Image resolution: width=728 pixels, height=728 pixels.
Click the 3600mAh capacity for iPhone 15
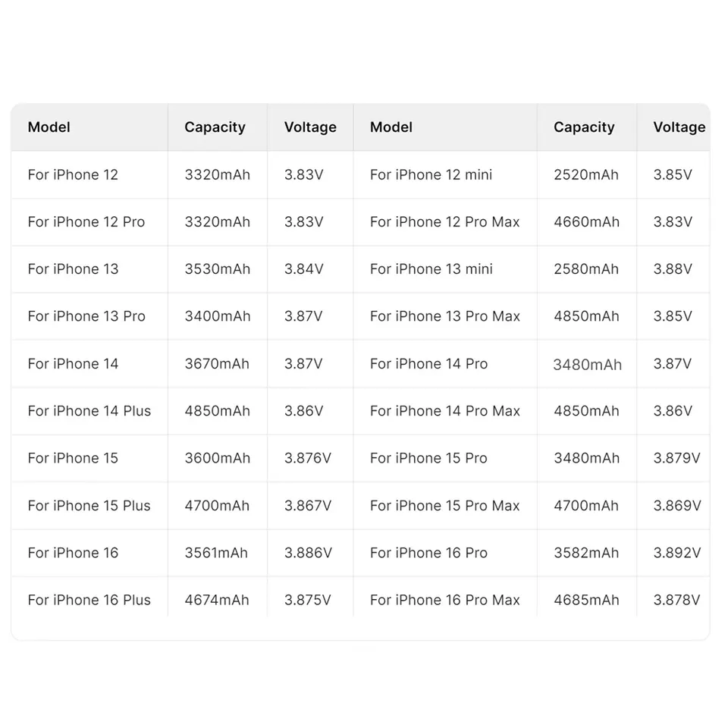click(217, 458)
